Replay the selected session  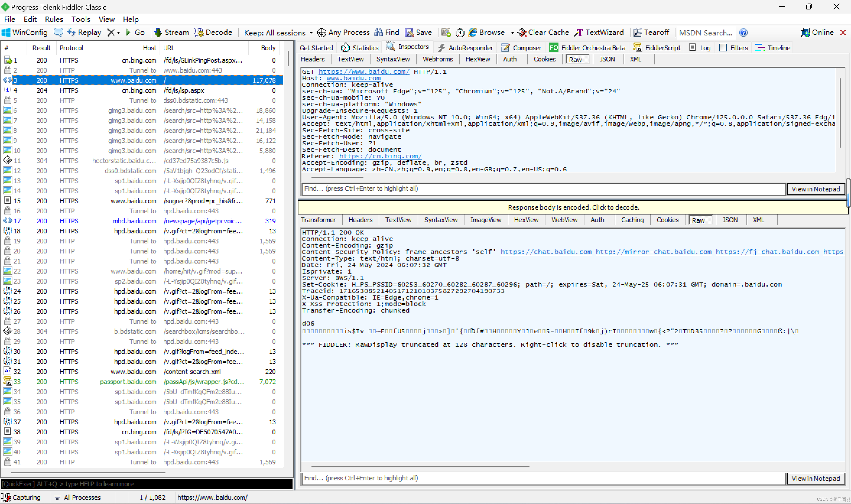84,32
